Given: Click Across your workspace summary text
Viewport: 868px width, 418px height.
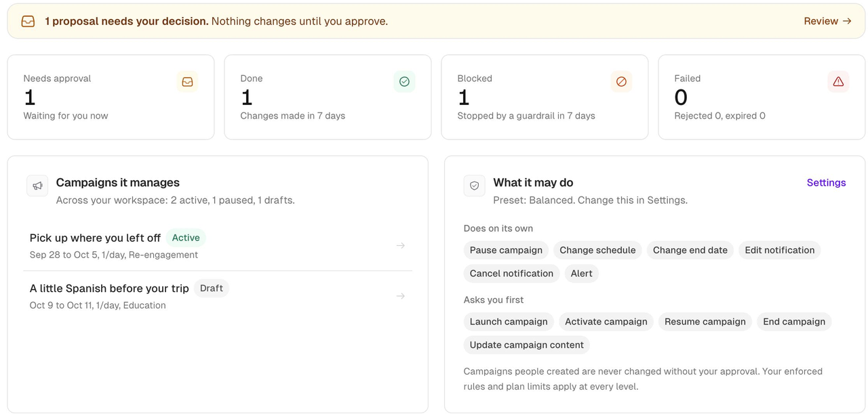Looking at the screenshot, I should 176,200.
